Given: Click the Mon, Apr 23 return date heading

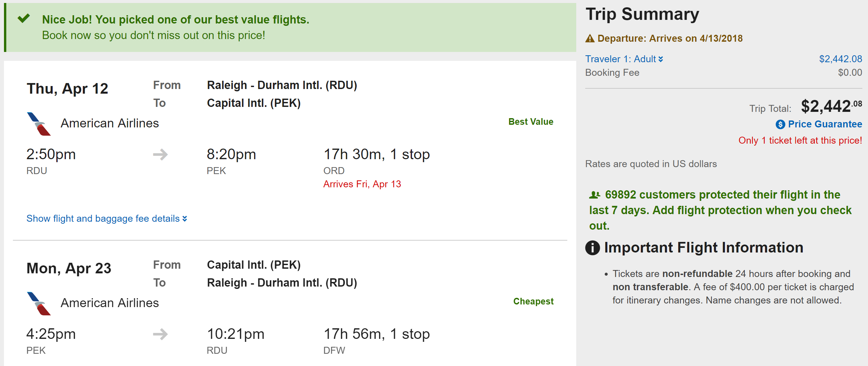Looking at the screenshot, I should point(69,268).
